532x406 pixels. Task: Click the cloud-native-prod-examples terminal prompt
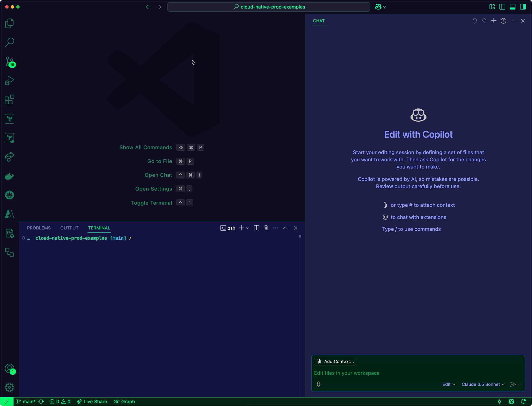(x=71, y=238)
